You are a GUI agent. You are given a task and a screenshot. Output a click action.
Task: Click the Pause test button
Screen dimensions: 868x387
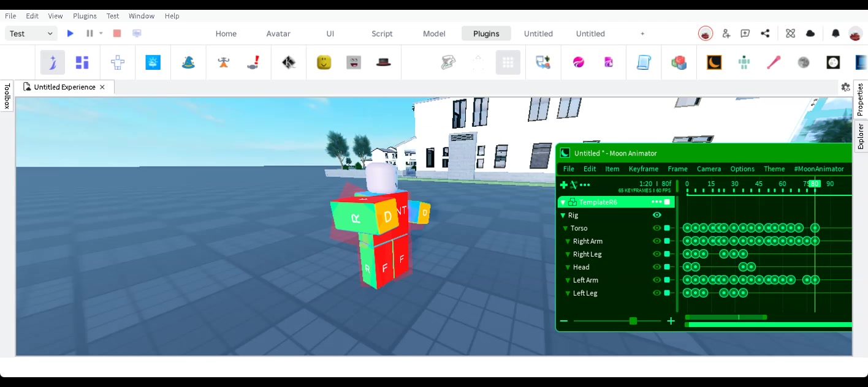[89, 34]
